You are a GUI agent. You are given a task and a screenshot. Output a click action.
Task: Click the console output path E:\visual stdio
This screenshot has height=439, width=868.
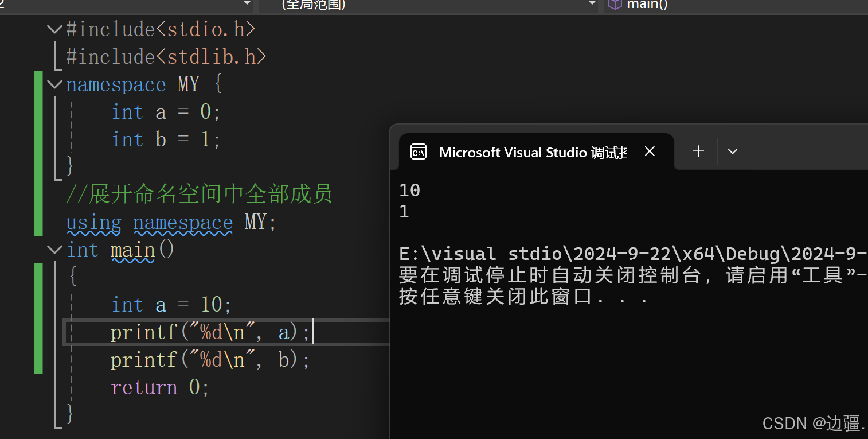coord(633,254)
